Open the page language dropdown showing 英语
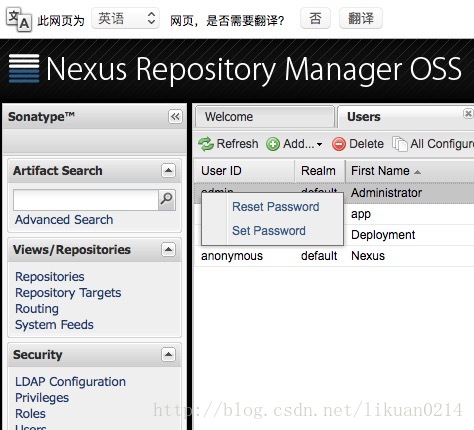The width and height of the screenshot is (474, 430). 125,18
